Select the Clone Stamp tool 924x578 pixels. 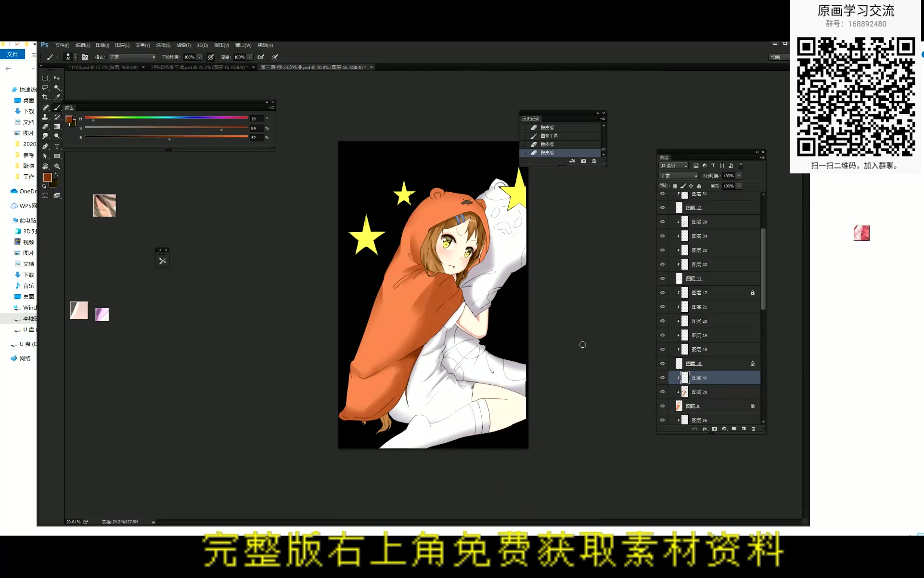click(46, 117)
